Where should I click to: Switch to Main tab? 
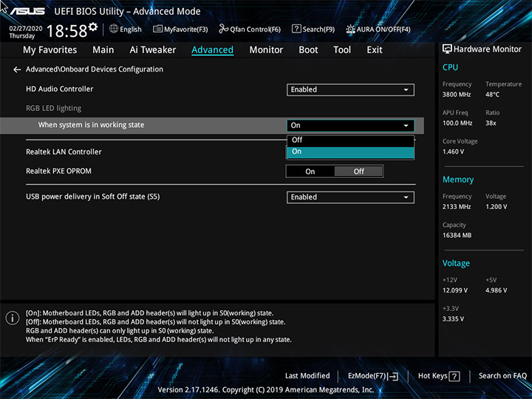(x=103, y=50)
